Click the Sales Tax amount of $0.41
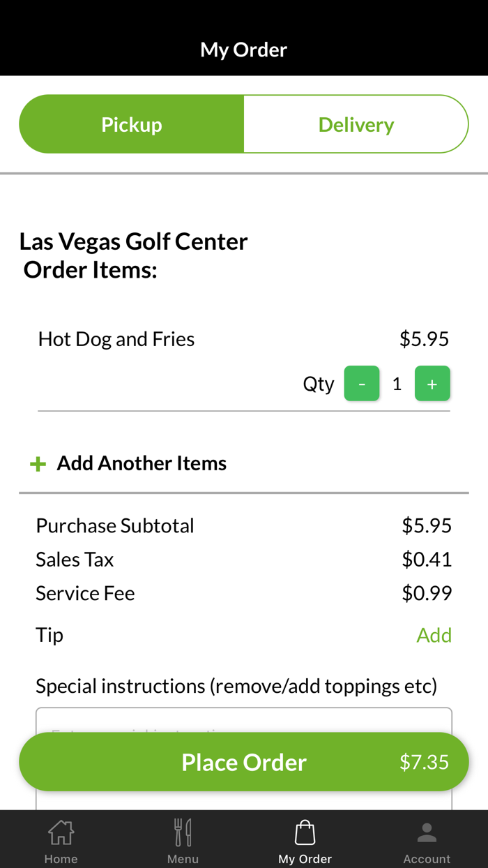 (x=427, y=559)
